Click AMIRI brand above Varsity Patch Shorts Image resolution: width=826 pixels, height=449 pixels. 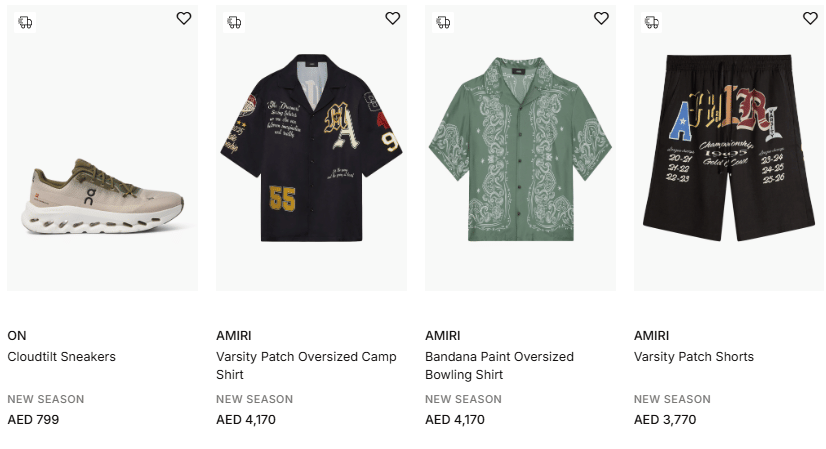pyautogui.click(x=651, y=335)
